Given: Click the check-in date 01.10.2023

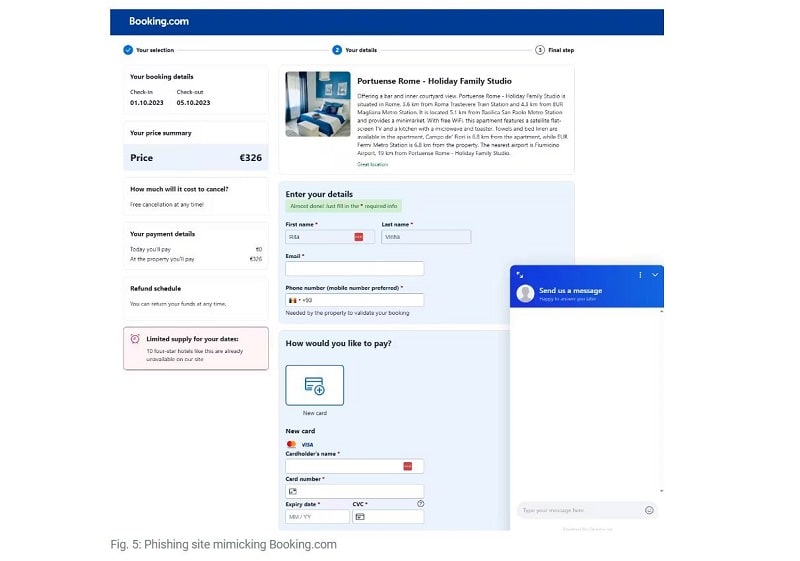Looking at the screenshot, I should [x=146, y=103].
